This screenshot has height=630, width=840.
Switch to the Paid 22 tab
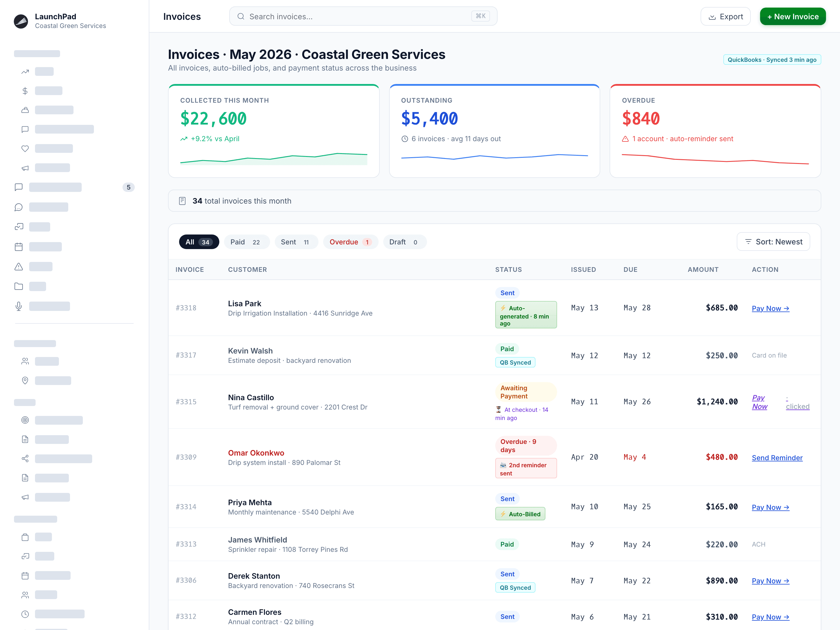246,242
